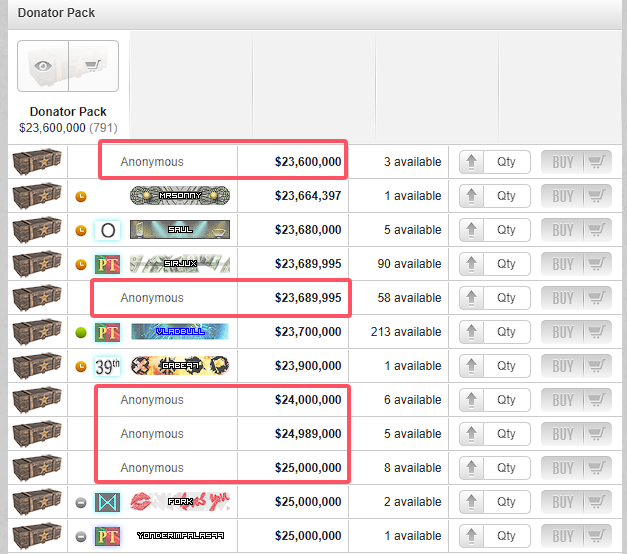Click the faction icon beside Fork's banner
Screen dimensions: 627x554
tap(107, 502)
